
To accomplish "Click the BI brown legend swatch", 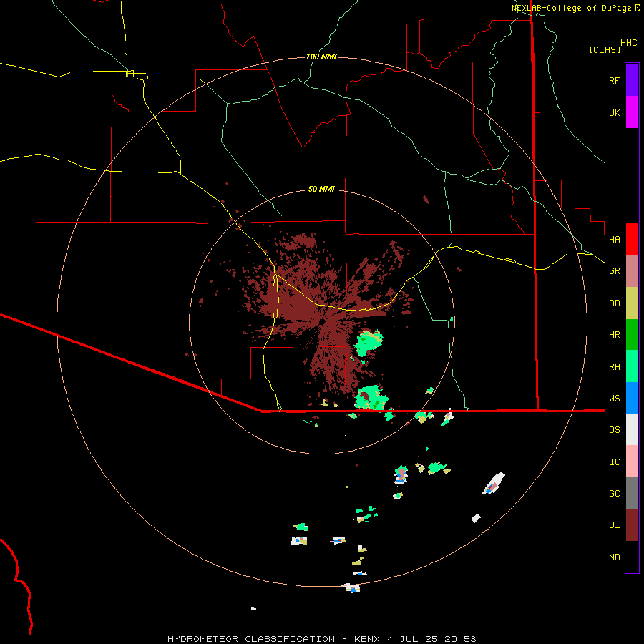I will point(632,525).
